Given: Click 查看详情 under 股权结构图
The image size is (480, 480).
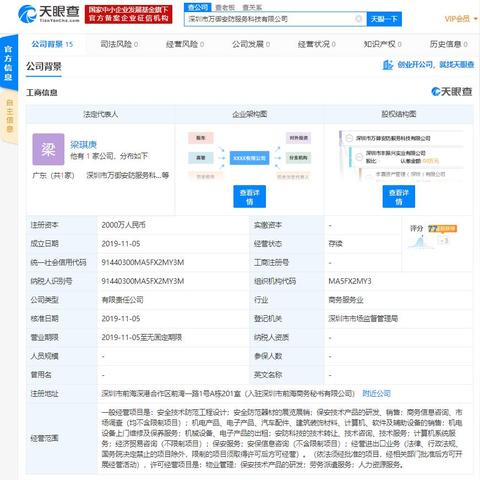Looking at the screenshot, I should 399,197.
